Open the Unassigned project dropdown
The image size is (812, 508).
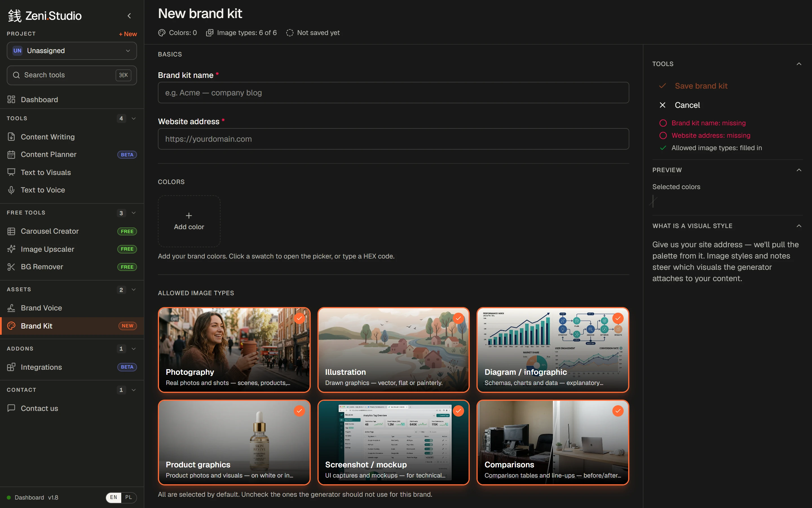pyautogui.click(x=72, y=51)
